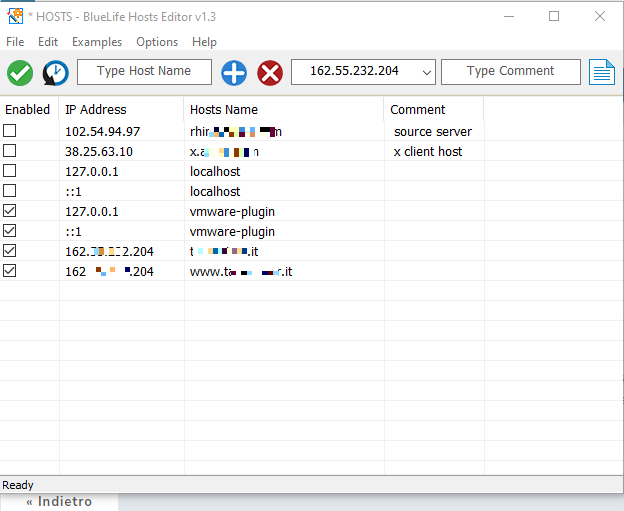Toggle checkbox for 127.0.0.1 localhost row
The height and width of the screenshot is (511, 624).
[x=10, y=170]
